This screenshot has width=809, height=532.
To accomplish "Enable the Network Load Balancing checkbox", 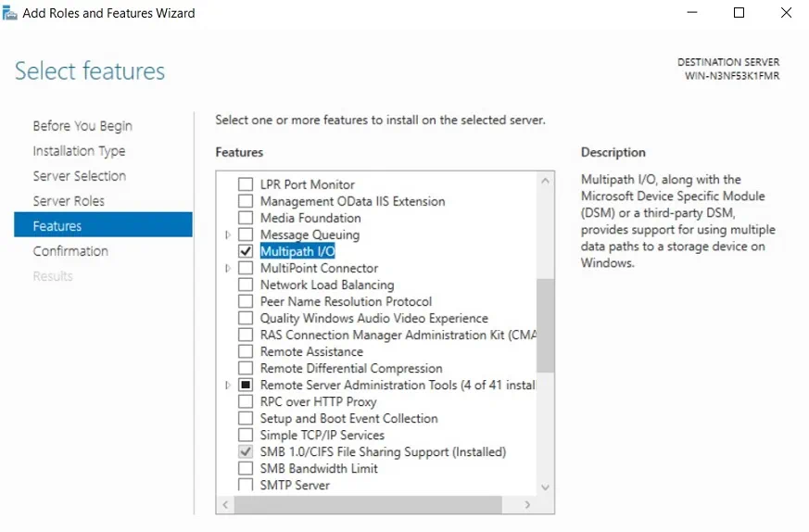I will [246, 285].
